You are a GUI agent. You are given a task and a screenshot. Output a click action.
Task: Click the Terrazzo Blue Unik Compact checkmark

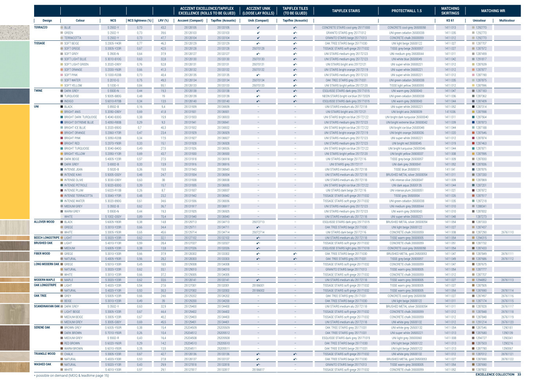pyautogui.click(x=258, y=28)
